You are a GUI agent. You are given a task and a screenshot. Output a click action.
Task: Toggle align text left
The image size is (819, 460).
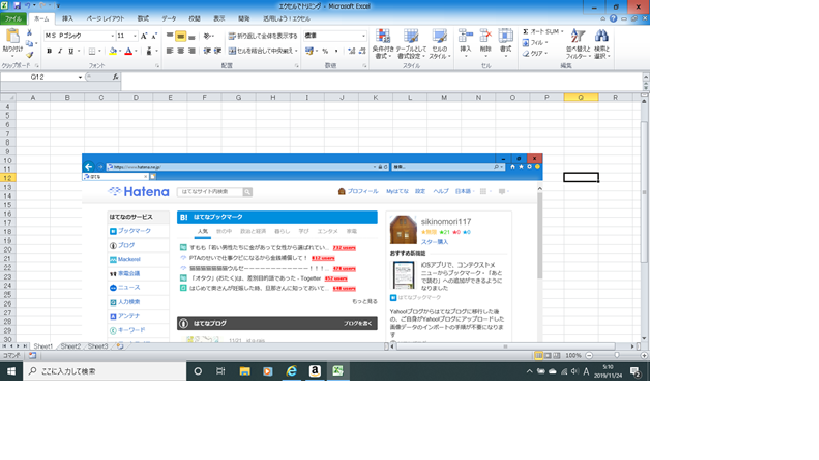coord(170,51)
